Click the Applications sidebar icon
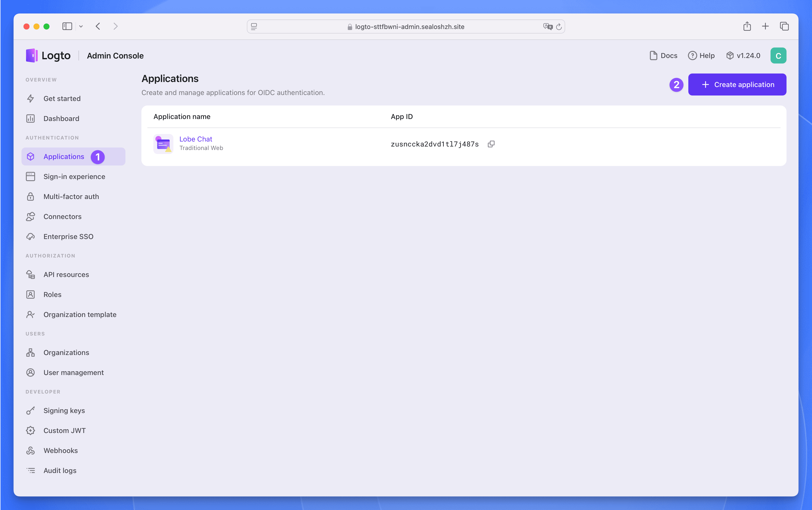Viewport: 812px width, 510px height. click(30, 156)
